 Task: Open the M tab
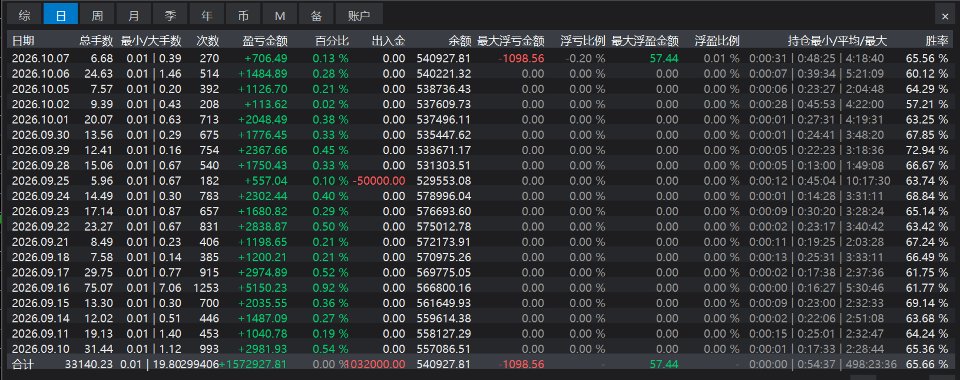click(280, 15)
